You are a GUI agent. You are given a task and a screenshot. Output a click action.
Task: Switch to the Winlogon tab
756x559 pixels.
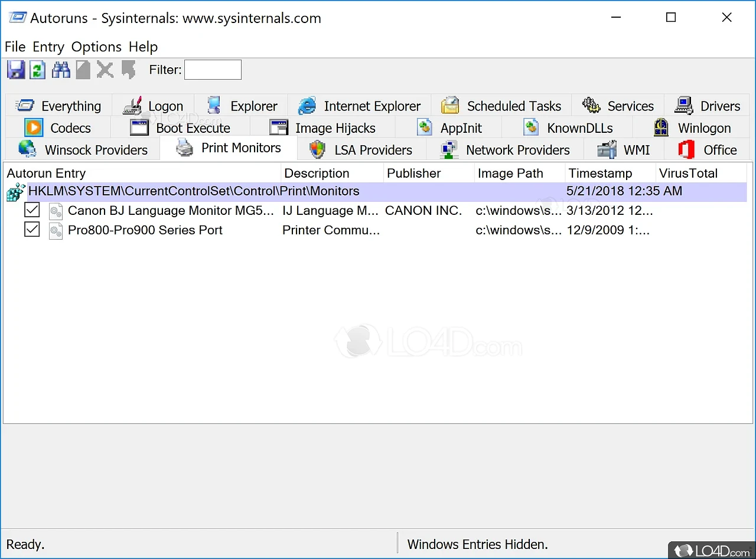coord(692,128)
